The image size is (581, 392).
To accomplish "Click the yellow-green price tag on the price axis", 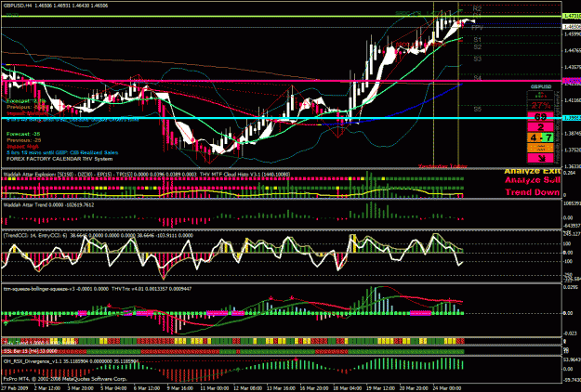I will point(572,16).
